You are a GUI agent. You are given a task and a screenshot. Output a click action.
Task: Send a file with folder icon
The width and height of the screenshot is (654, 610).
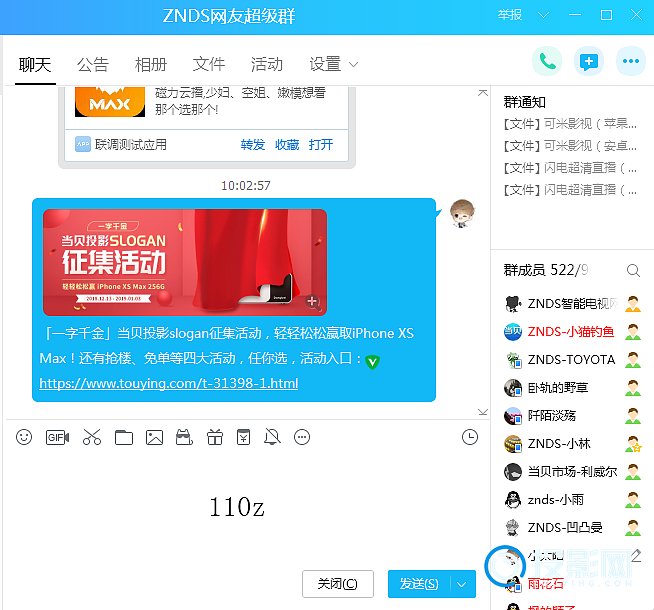(x=124, y=437)
